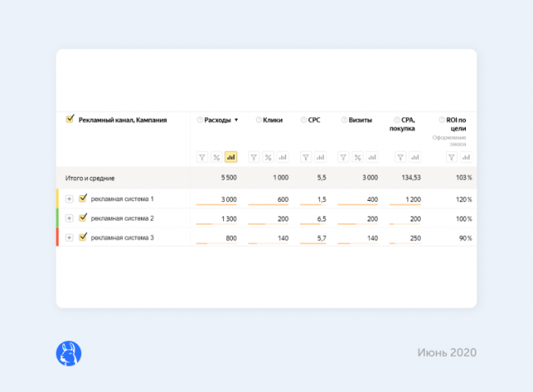Click filter icon under ROI по цели column
The image size is (533, 392).
[x=452, y=157]
